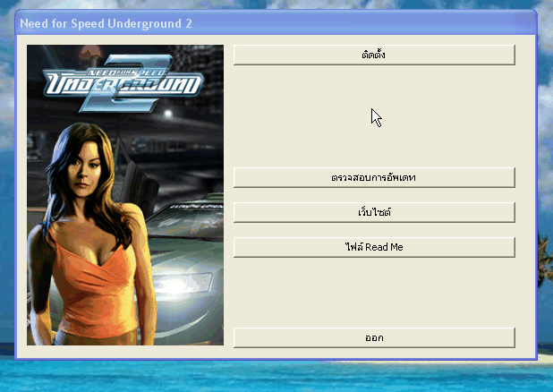
Task: Click ตรวจสอบการอัพเดท to check for updates
Action: (x=374, y=177)
